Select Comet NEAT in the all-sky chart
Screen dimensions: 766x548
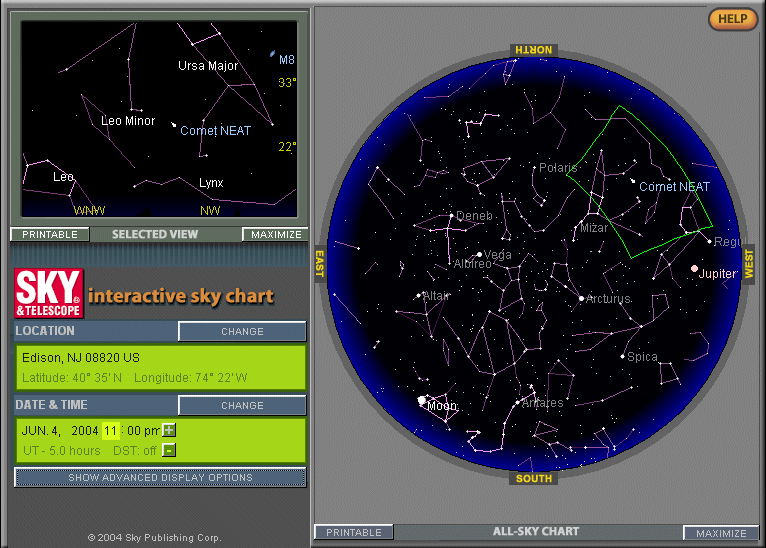point(633,182)
